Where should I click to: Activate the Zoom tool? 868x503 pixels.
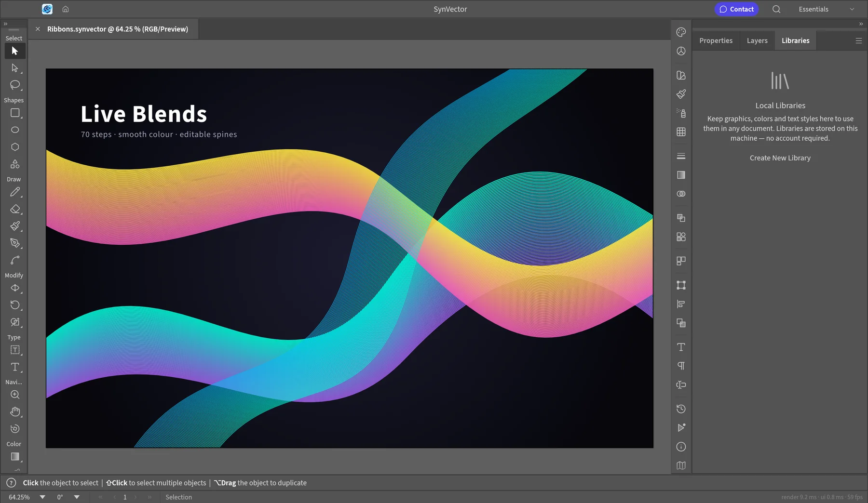[15, 395]
